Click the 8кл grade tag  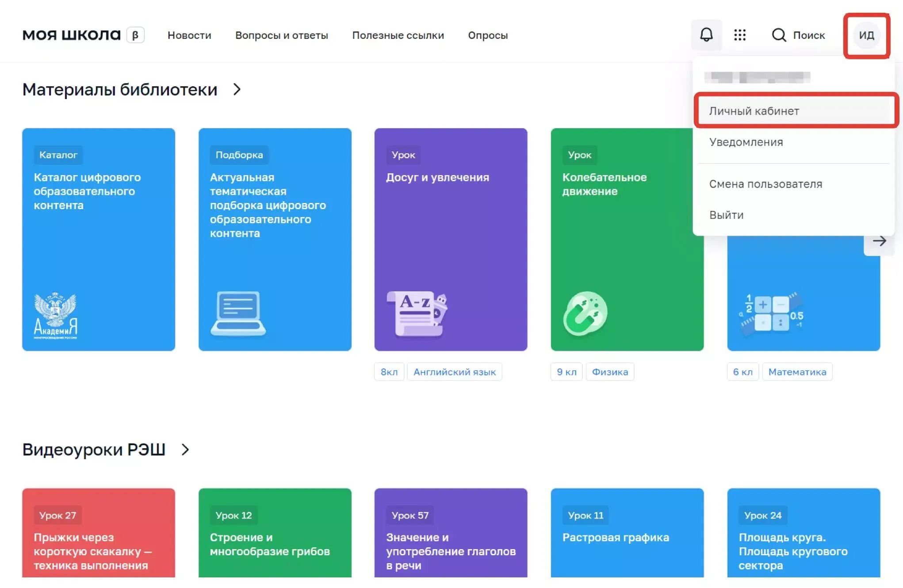pyautogui.click(x=389, y=372)
